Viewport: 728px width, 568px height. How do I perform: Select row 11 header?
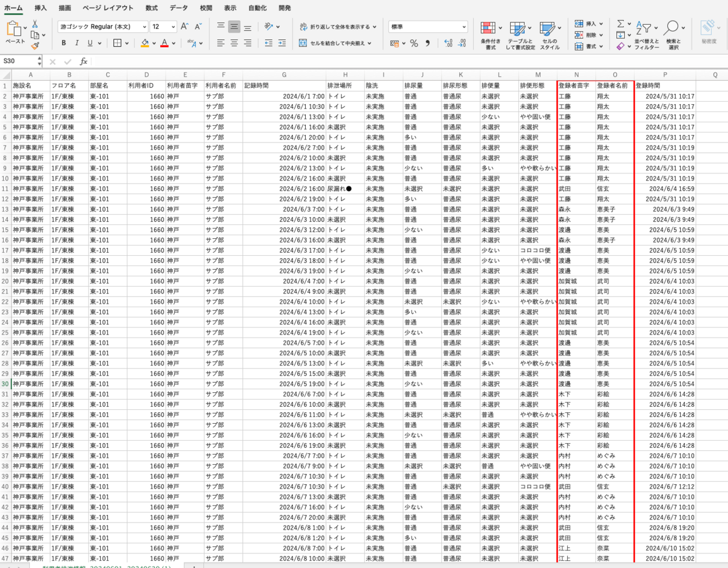5,189
